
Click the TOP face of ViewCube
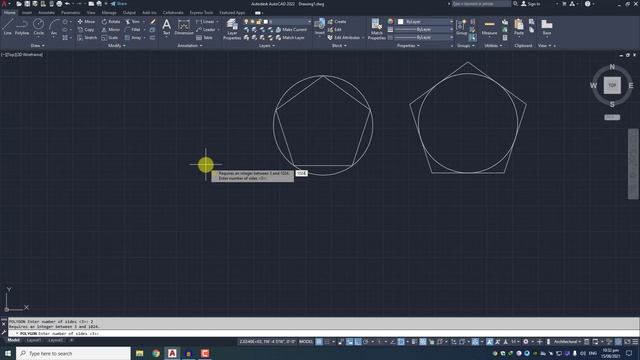(612, 85)
